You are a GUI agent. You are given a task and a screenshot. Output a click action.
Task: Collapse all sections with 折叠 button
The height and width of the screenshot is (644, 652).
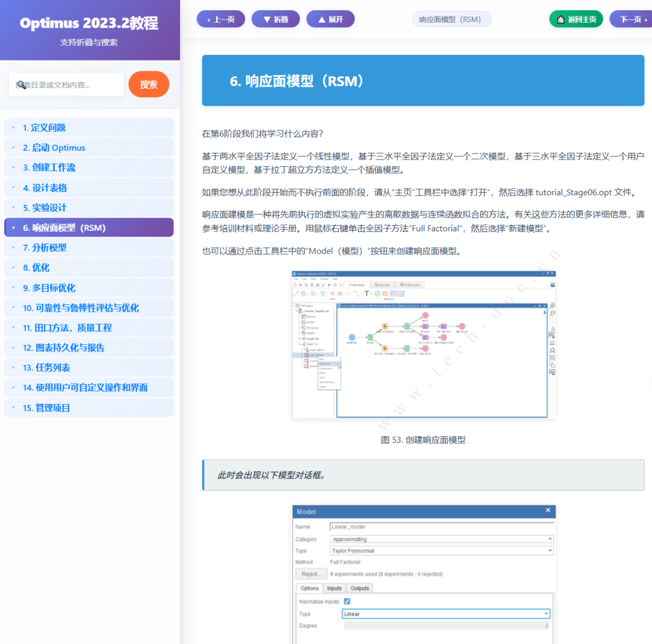[276, 19]
